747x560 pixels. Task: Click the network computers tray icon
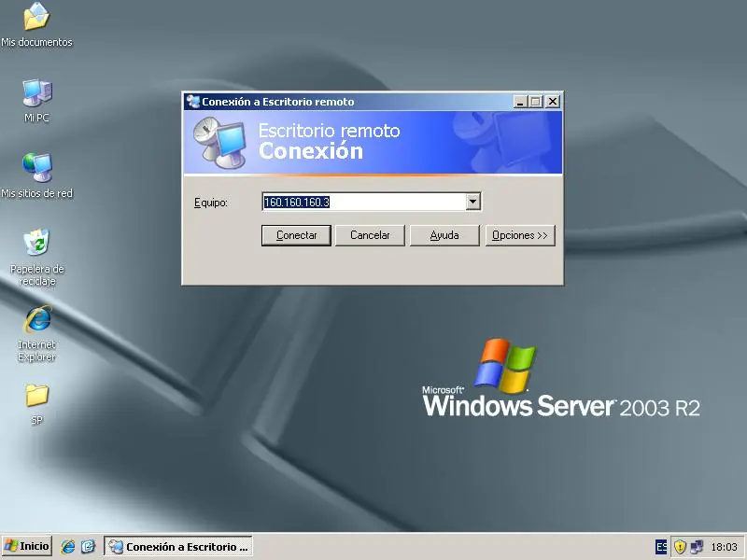(697, 547)
